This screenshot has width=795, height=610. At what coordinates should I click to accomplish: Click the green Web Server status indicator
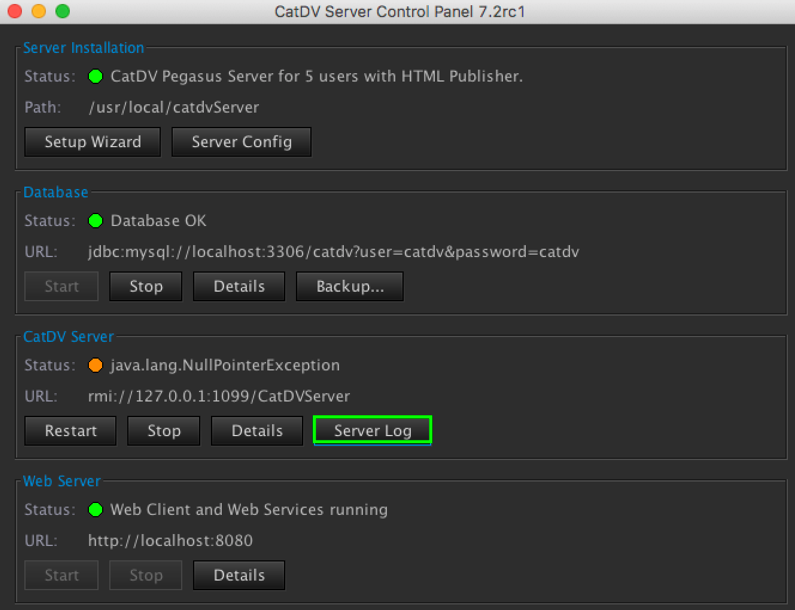click(95, 510)
